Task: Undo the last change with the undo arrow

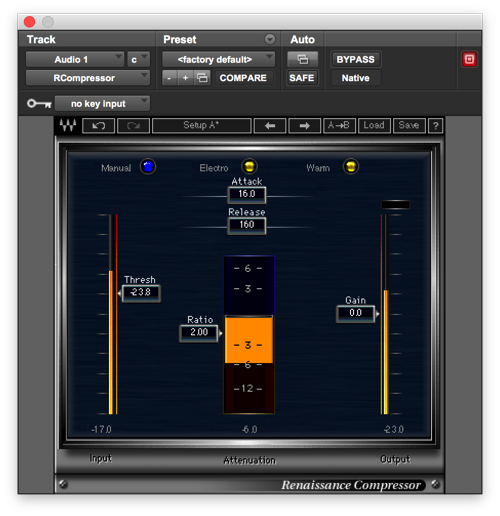Action: click(98, 126)
